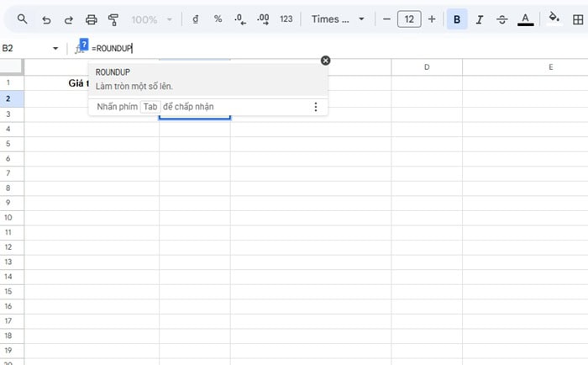Toggle italic formatting

480,19
